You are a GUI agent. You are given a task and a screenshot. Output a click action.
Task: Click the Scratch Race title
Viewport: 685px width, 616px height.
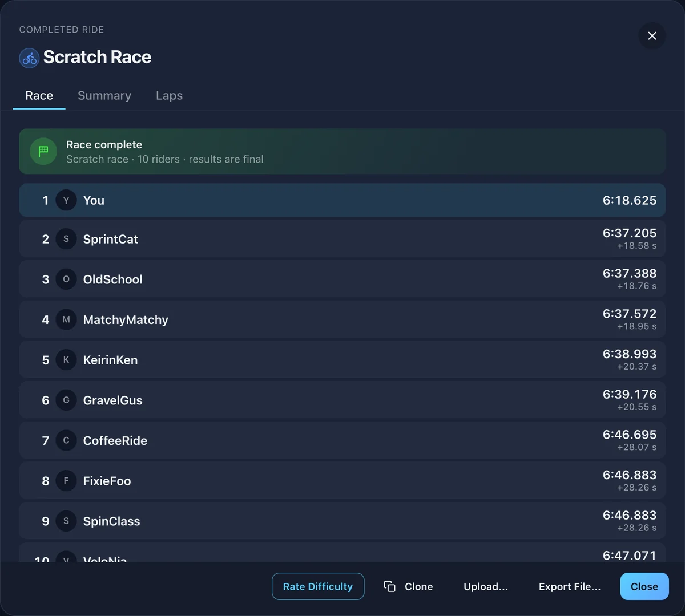(97, 57)
